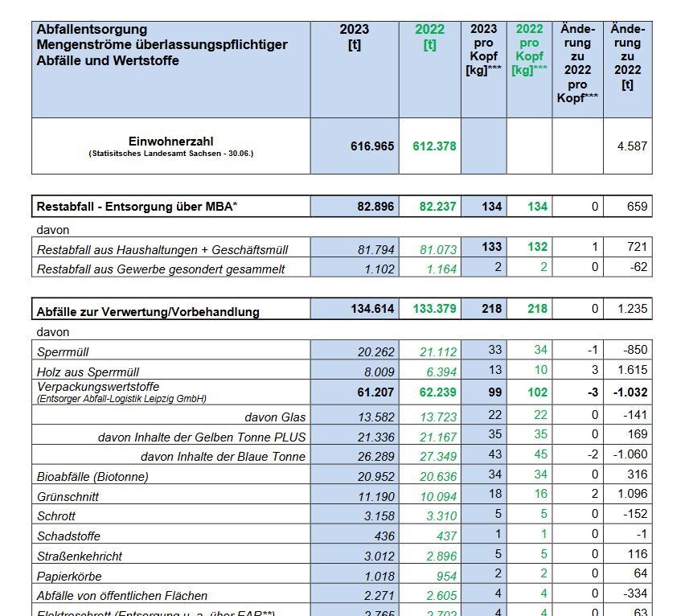Screen dimensions: 689x616
Task: Click the Restabfall 2023 total 82.896
Action: pos(375,207)
